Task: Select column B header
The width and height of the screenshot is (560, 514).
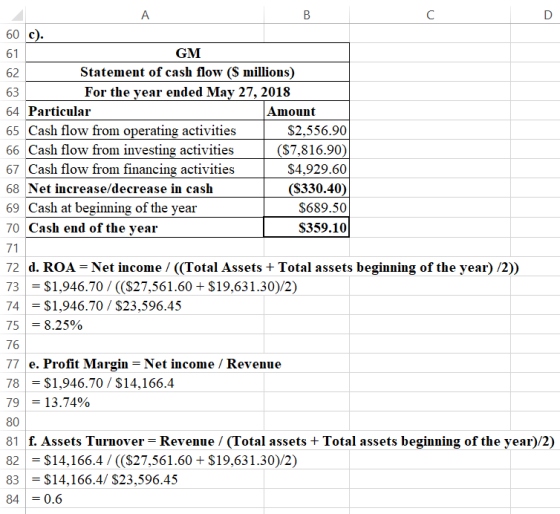Action: [x=306, y=15]
